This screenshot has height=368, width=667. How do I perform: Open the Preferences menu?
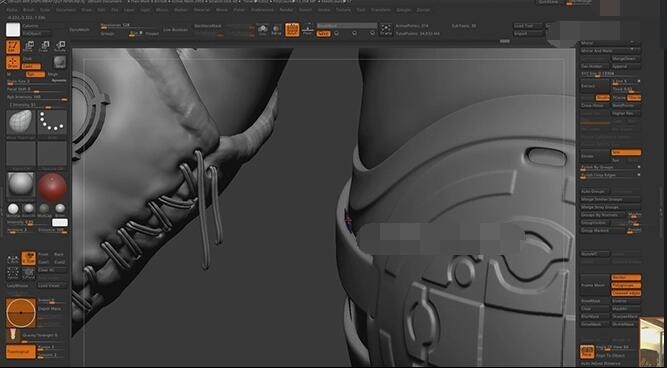[262, 10]
